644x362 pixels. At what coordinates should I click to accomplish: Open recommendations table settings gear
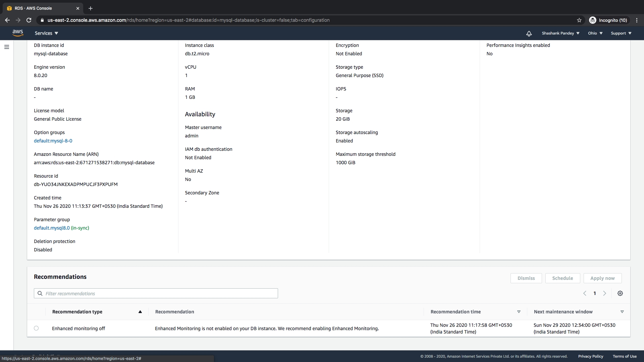(620, 293)
